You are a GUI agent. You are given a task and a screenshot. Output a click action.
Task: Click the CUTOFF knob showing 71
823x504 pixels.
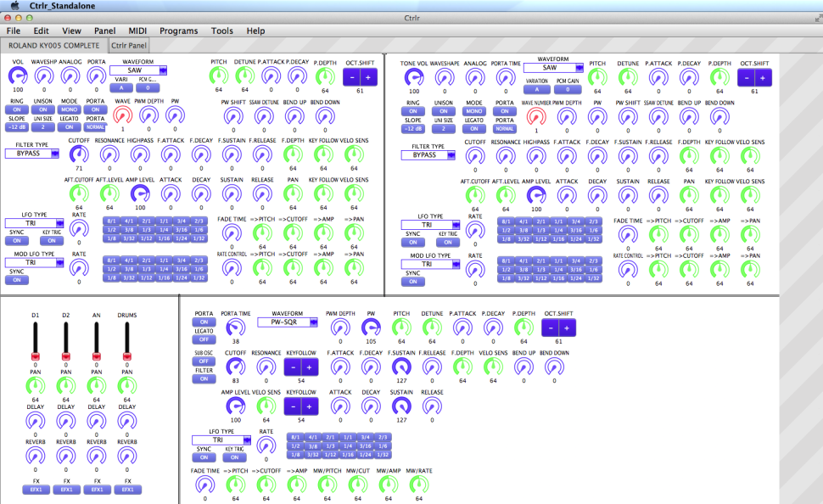point(79,154)
